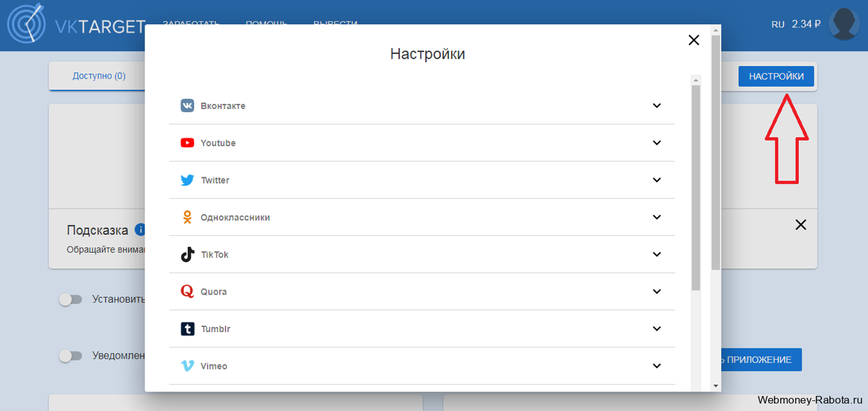Click the info icon beside Подсказка

(140, 230)
